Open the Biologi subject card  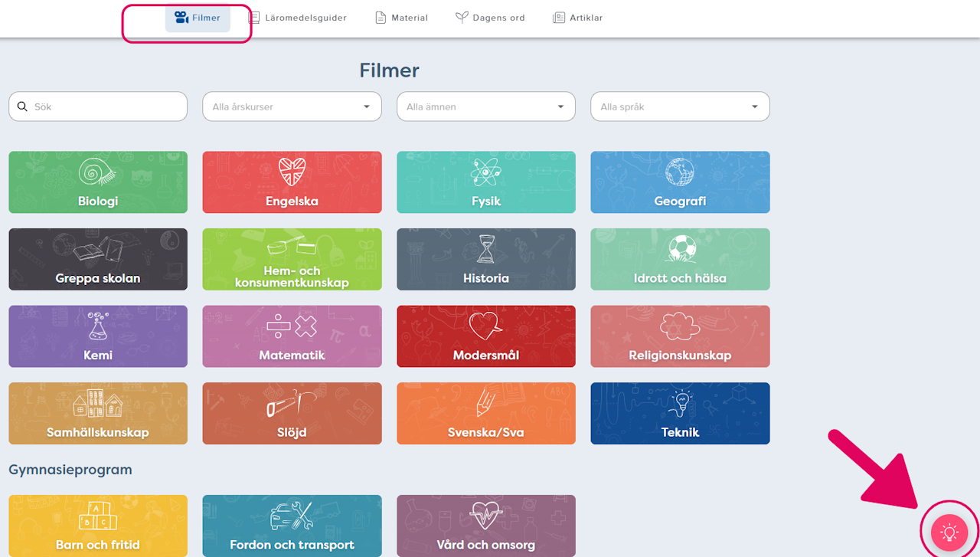coord(98,182)
